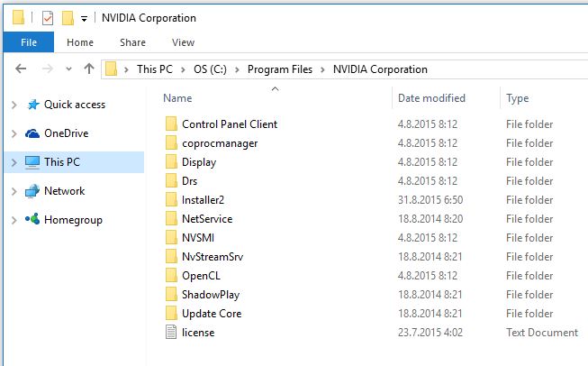
Task: Select the ShadowPlay folder
Action: [211, 295]
